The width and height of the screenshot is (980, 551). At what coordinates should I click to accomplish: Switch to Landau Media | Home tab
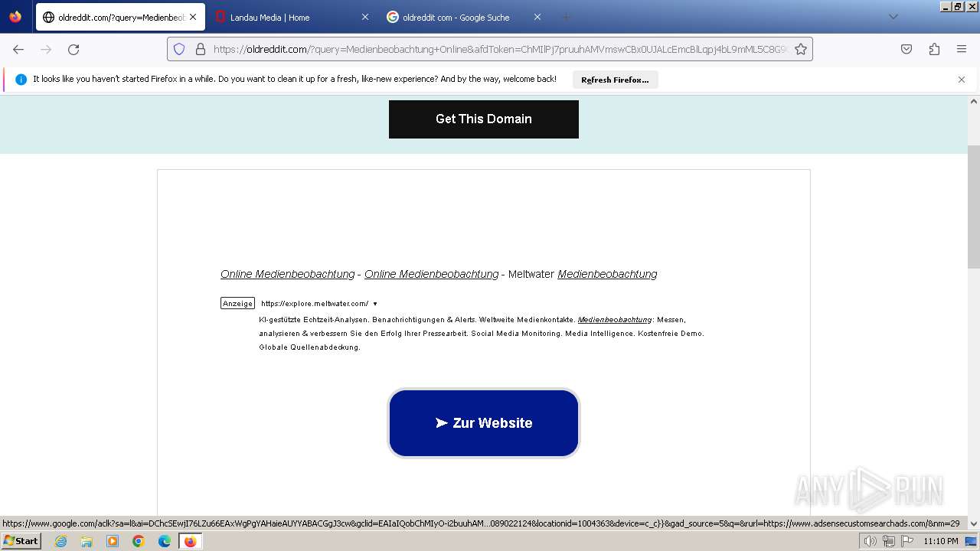pos(291,17)
